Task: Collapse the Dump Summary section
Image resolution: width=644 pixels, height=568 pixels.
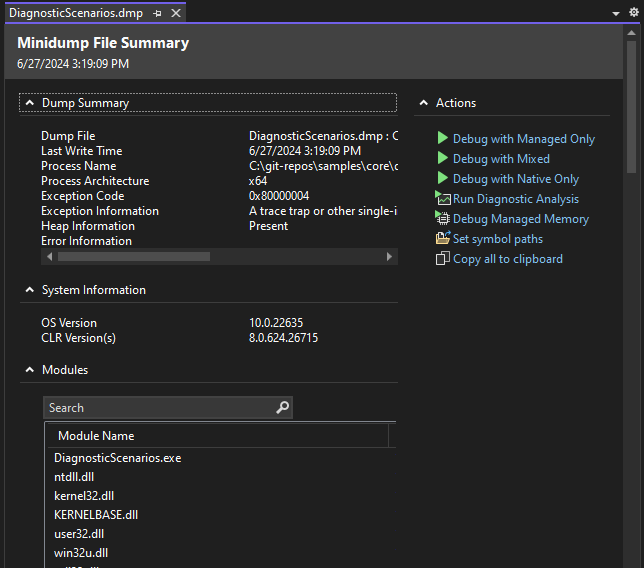Action: 29,103
